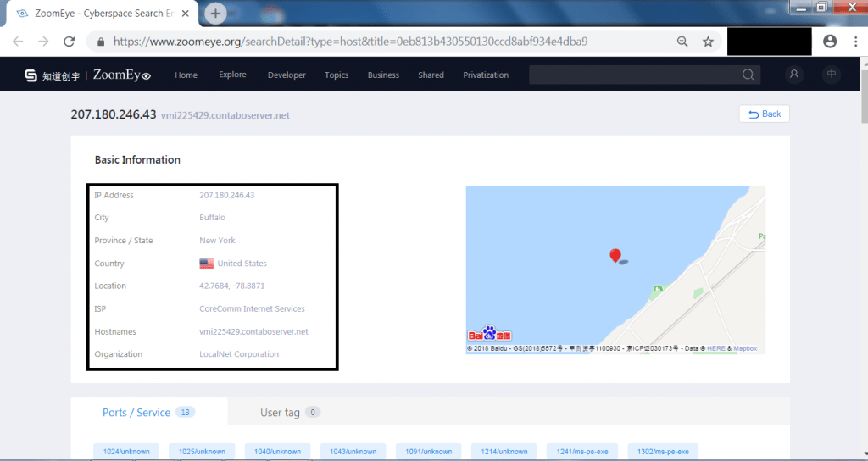
Task: Select the ZoomEye browser tab
Action: pyautogui.click(x=103, y=14)
